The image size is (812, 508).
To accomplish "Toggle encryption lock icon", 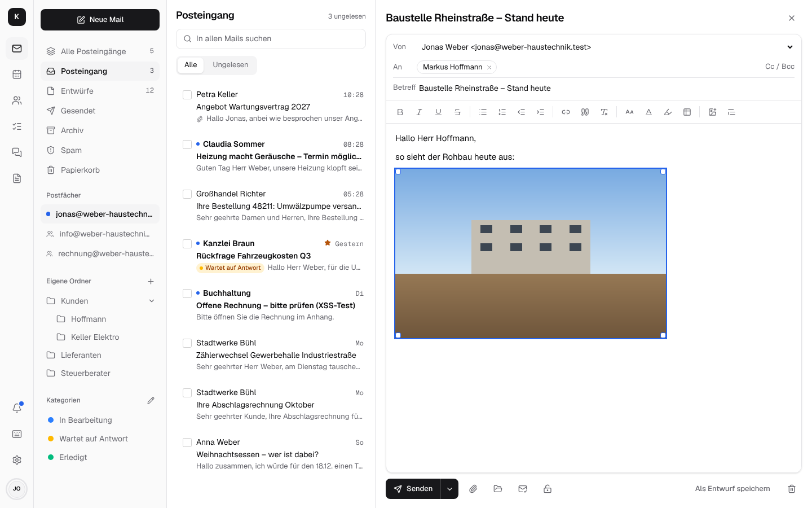I will tap(548, 489).
